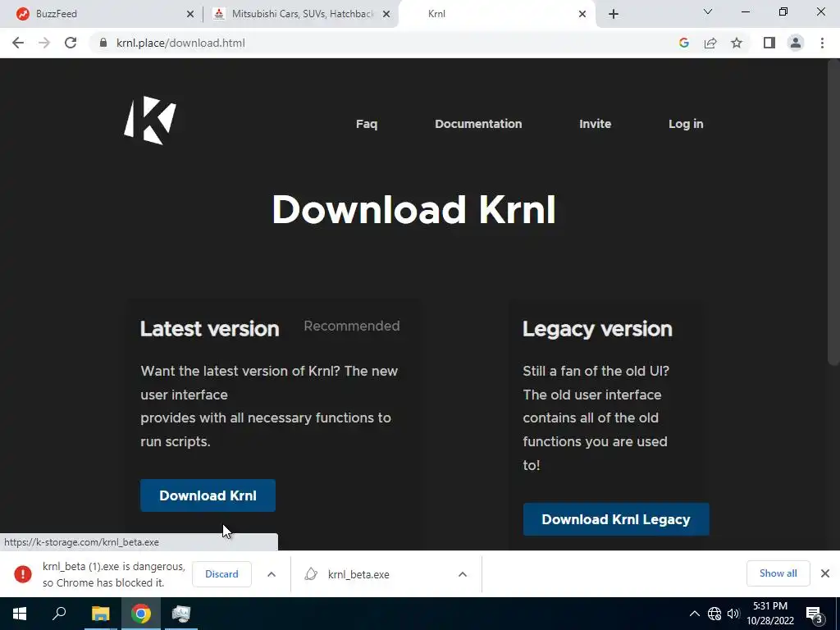
Task: Click the page vertical scrollbar thumb
Action: click(x=833, y=212)
